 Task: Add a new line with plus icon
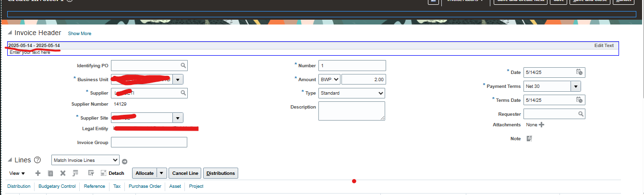38,173
